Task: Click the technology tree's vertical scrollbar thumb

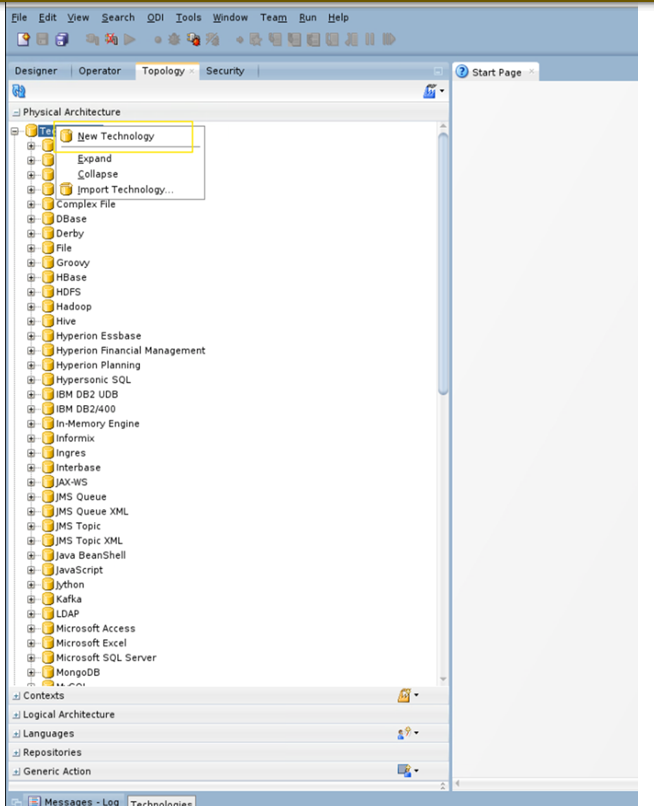Action: 443,264
